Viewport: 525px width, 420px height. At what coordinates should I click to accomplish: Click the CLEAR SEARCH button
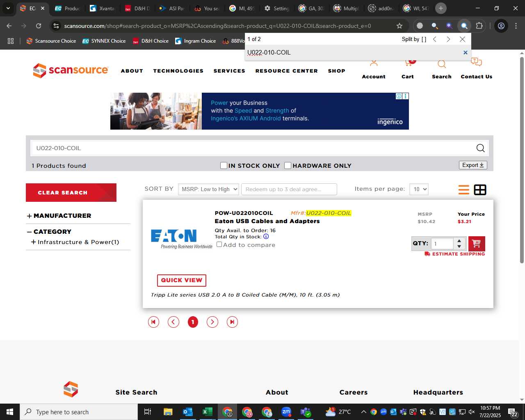[x=71, y=192]
